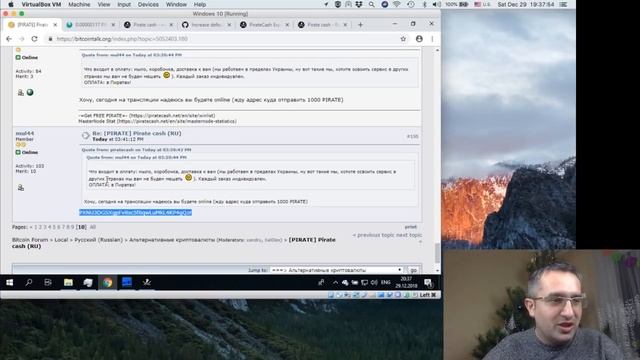Go to page 1 of the topic
This screenshot has width=640, height=360.
click(x=36, y=227)
